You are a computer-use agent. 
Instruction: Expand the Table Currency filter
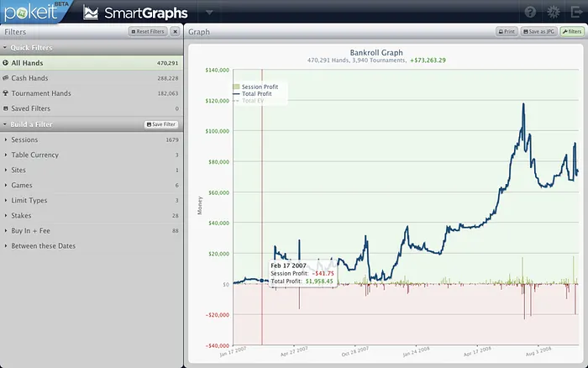[x=92, y=155]
